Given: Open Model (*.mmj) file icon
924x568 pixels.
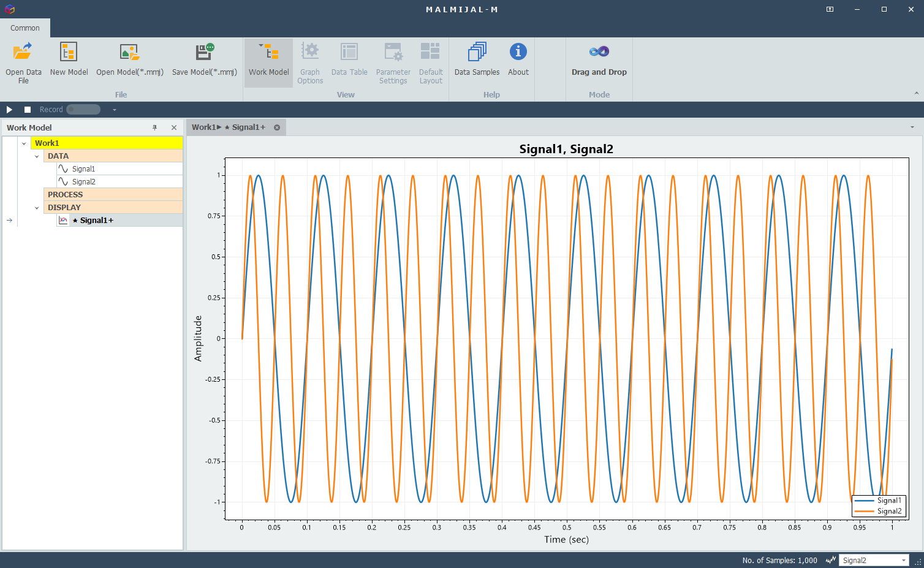Looking at the screenshot, I should (129, 51).
